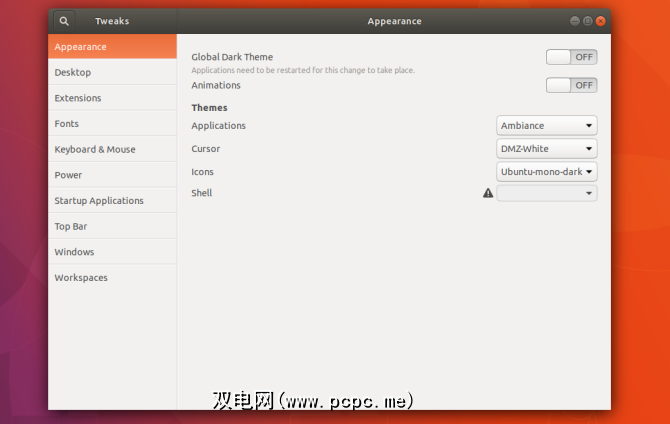Screen dimensions: 670x424
Task: Open Startup Applications in the sidebar
Action: pyautogui.click(x=112, y=200)
